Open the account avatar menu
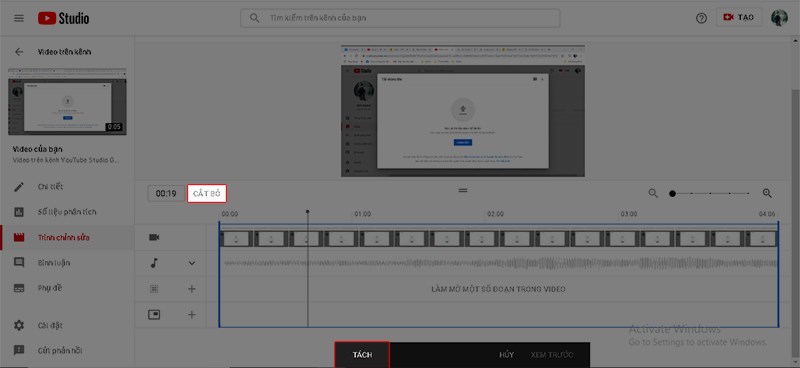The image size is (800, 368). (779, 18)
